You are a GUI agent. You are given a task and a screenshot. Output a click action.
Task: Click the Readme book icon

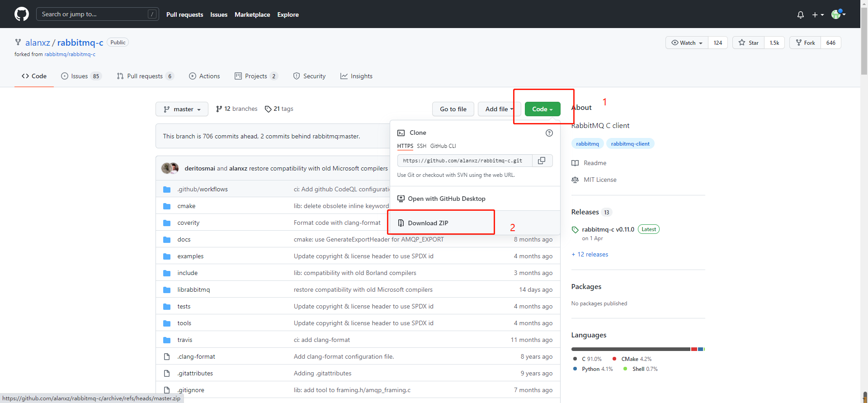click(x=575, y=163)
